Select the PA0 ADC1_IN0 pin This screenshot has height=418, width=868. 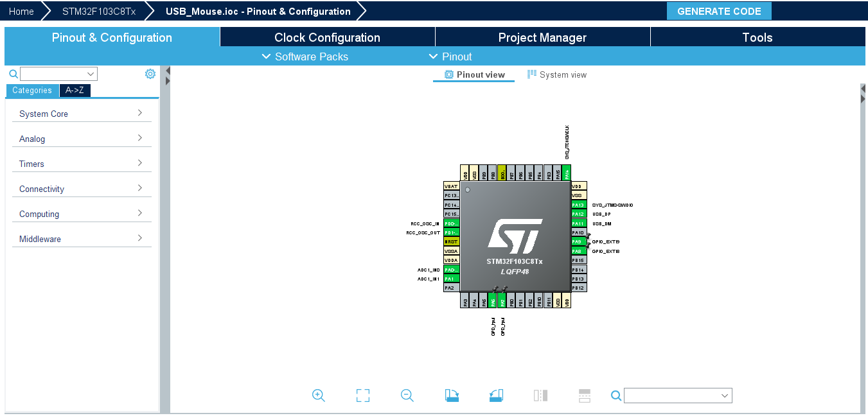pos(451,270)
